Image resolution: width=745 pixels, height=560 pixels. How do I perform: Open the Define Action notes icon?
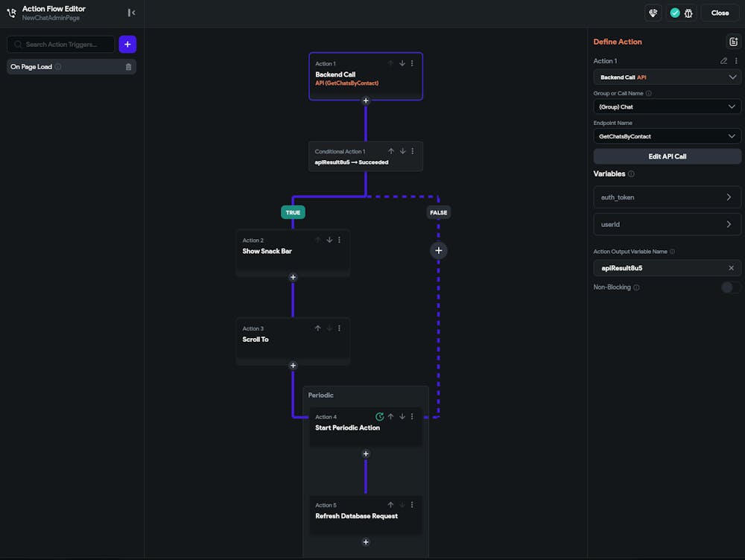[x=732, y=42]
